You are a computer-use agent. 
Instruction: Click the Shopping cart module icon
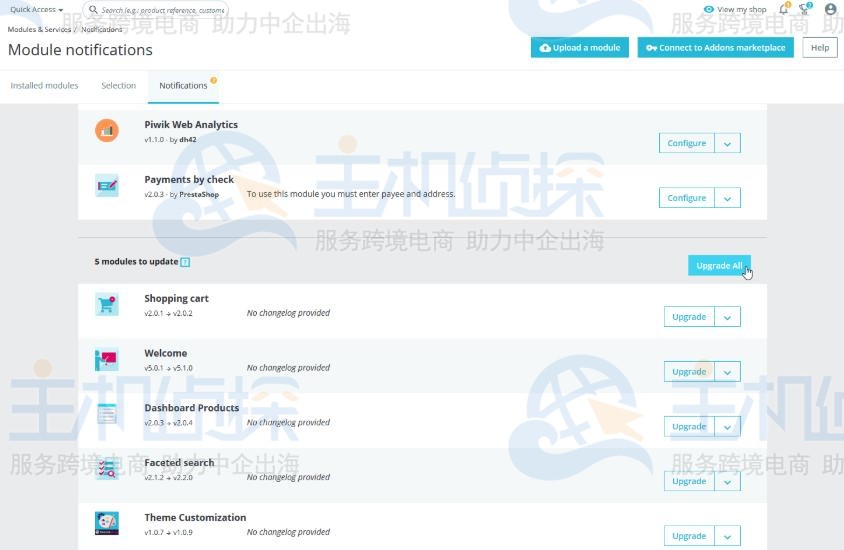point(107,304)
